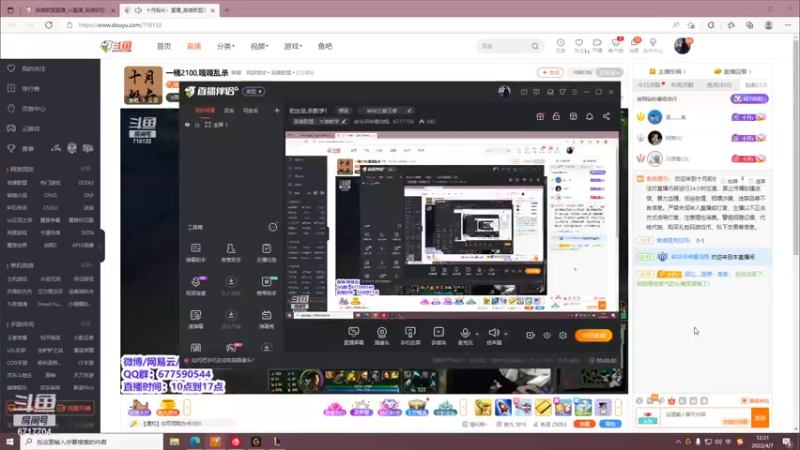This screenshot has height=450, width=800.
Task: Switch to 本周贡献 ranking tab
Action: (682, 85)
